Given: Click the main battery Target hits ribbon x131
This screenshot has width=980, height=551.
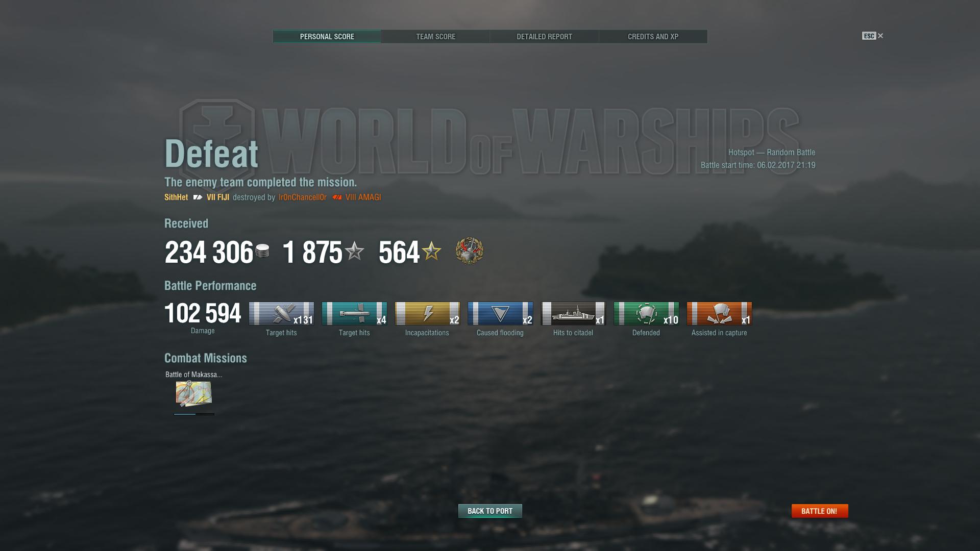Looking at the screenshot, I should click(281, 313).
